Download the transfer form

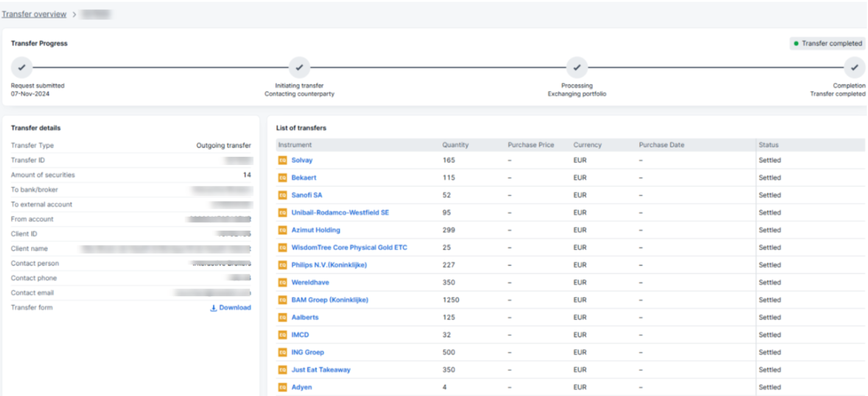pos(231,308)
